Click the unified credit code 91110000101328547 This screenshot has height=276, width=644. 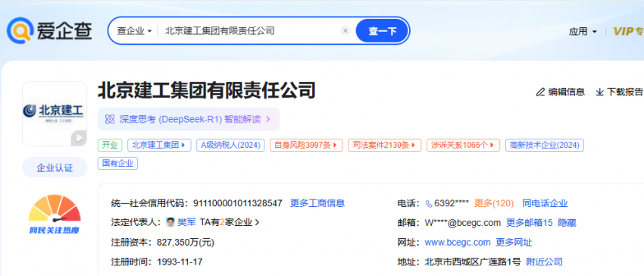(238, 203)
